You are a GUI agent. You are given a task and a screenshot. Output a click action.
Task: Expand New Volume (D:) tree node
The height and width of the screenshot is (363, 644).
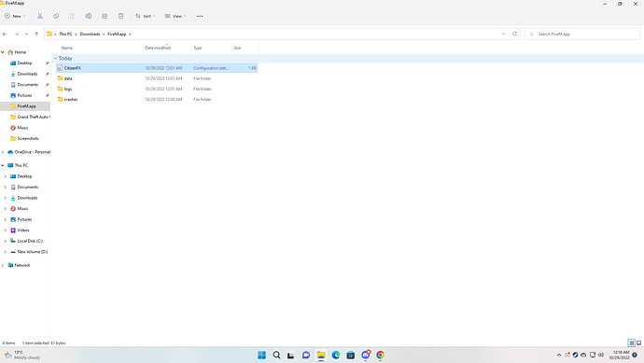click(6, 252)
